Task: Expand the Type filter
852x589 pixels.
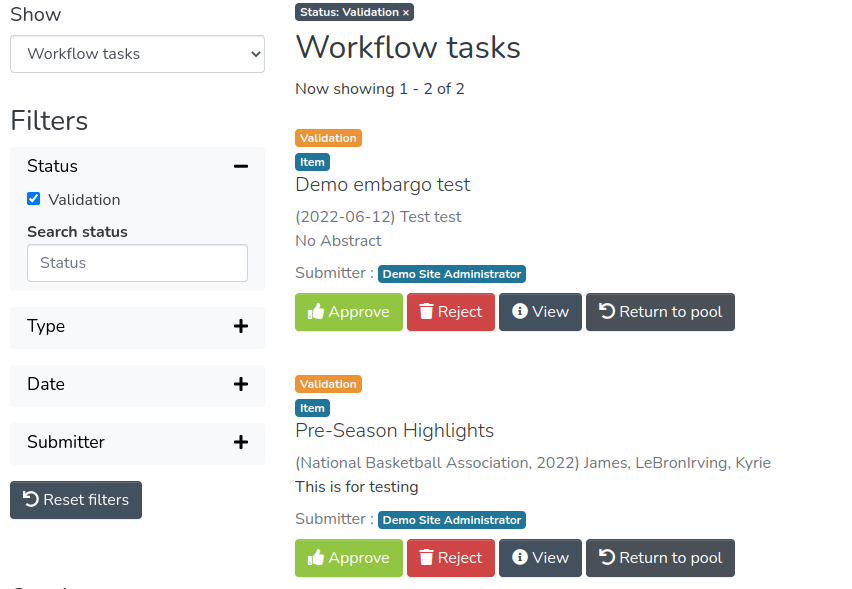Action: tap(137, 327)
